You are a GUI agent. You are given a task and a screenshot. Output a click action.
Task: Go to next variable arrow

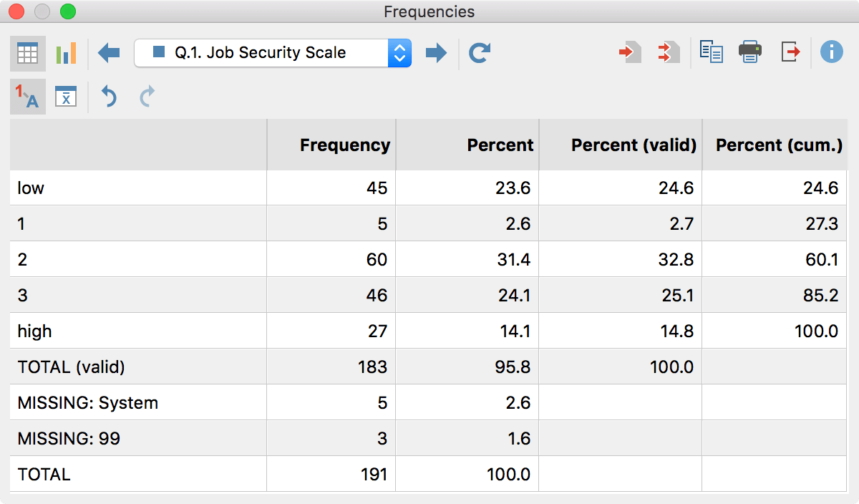(x=436, y=53)
